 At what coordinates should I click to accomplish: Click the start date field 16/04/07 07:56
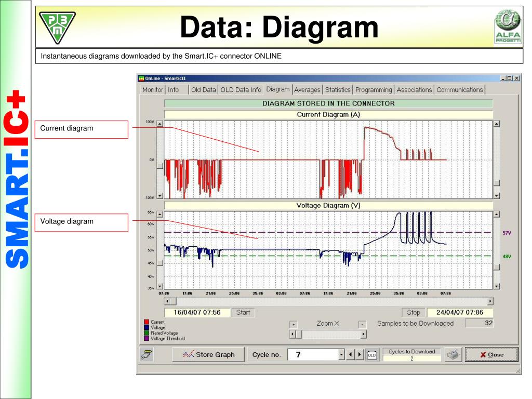(x=197, y=312)
